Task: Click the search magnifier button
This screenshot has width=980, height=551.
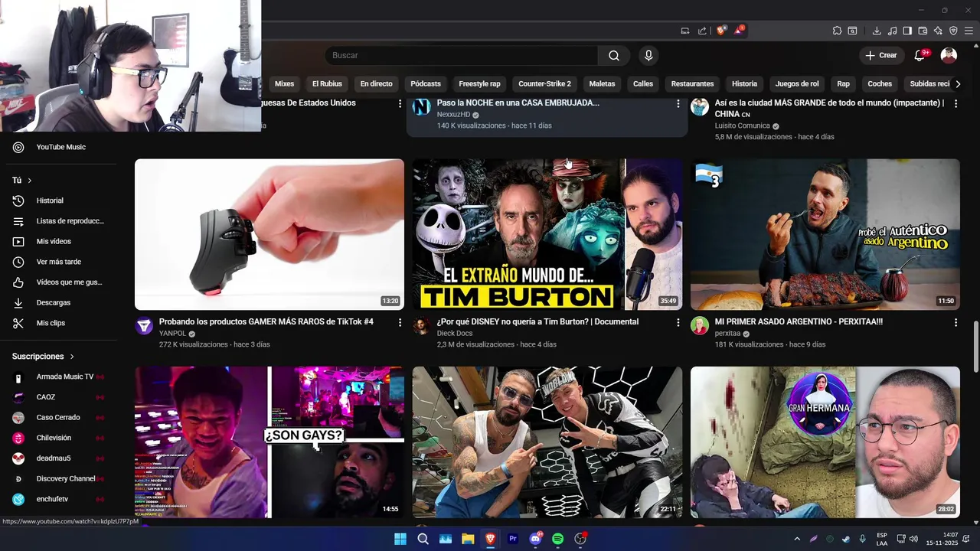Action: (614, 55)
